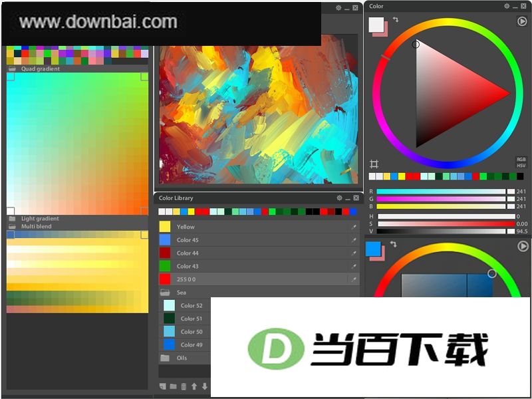This screenshot has width=532, height=399.
Task: Open the Color panel settings gear
Action: coord(507,6)
